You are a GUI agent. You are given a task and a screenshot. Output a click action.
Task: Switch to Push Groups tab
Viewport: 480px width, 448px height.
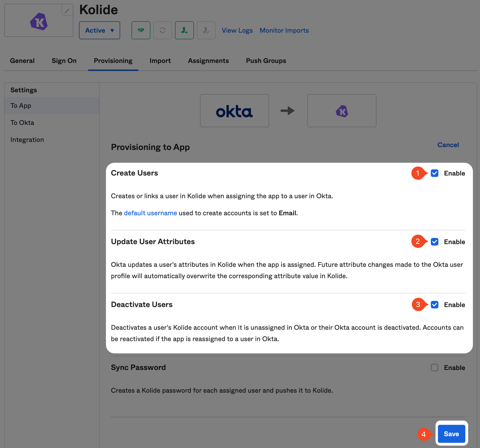pos(266,61)
